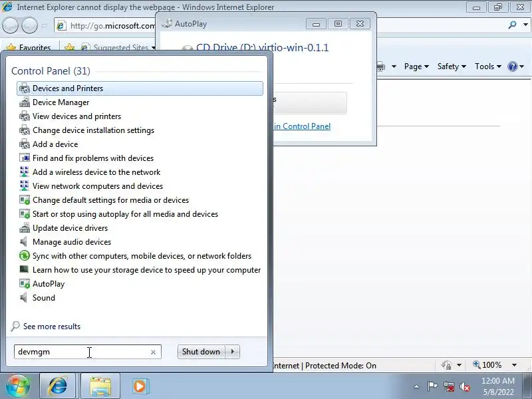Open AutoPlay control panel result
This screenshot has width=532, height=399.
[x=140, y=284]
